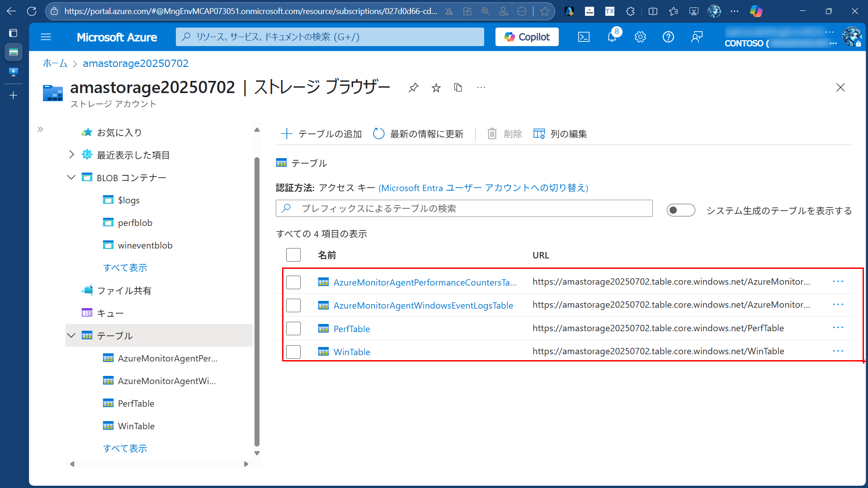Select キュー in tree
Viewport: 868px width, 488px height.
(x=110, y=313)
